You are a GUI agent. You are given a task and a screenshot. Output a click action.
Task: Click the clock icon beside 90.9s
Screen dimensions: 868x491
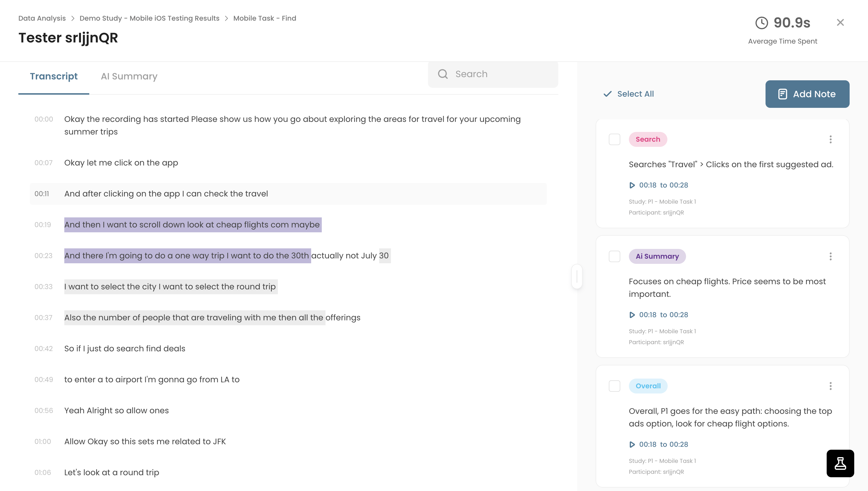(x=761, y=23)
